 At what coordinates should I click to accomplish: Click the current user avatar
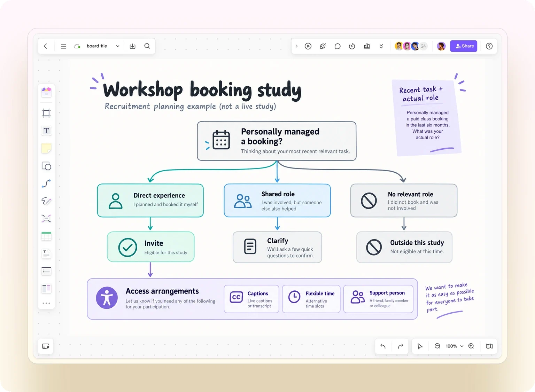pyautogui.click(x=441, y=46)
